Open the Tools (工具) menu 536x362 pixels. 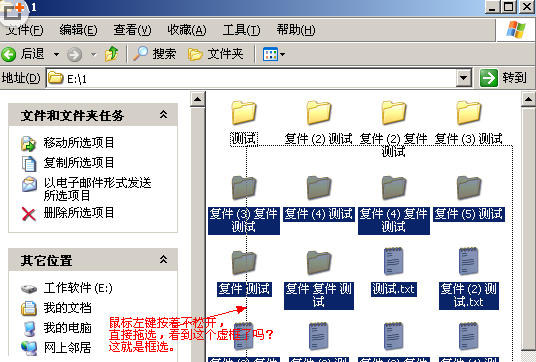point(241,30)
